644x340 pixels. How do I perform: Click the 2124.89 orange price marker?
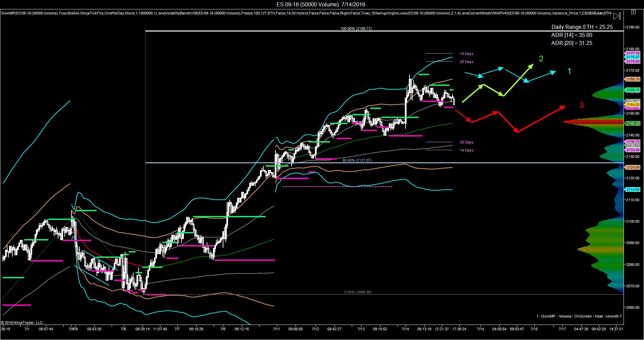(x=633, y=167)
